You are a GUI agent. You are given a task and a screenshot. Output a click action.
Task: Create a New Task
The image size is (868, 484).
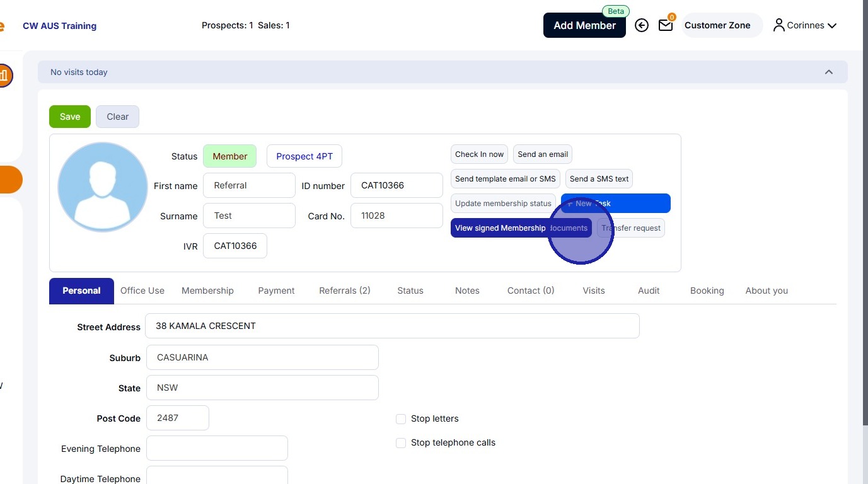[616, 204]
